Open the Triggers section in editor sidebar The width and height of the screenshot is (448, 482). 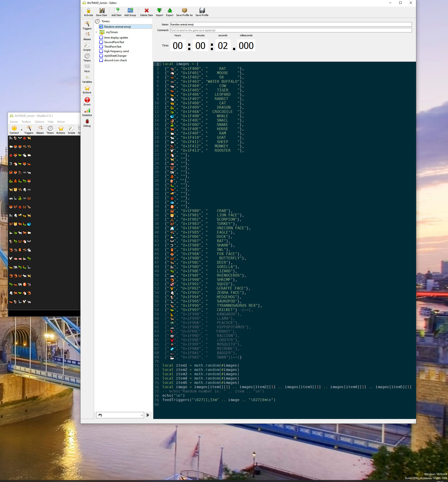(87, 25)
